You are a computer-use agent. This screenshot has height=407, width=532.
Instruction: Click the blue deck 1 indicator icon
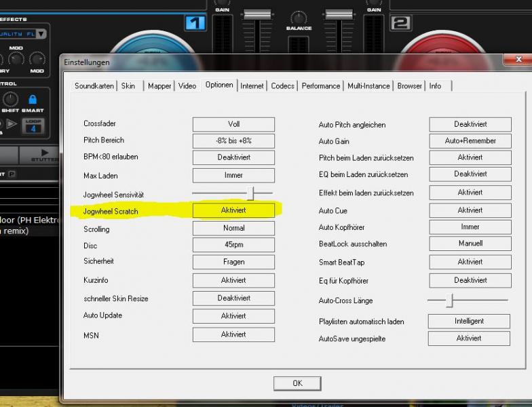pos(195,23)
